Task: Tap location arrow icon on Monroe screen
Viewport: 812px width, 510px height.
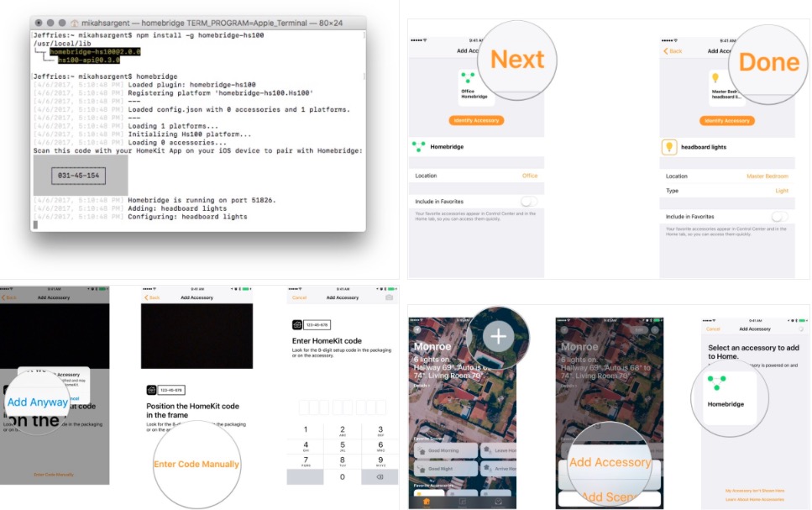Action: pos(416,329)
